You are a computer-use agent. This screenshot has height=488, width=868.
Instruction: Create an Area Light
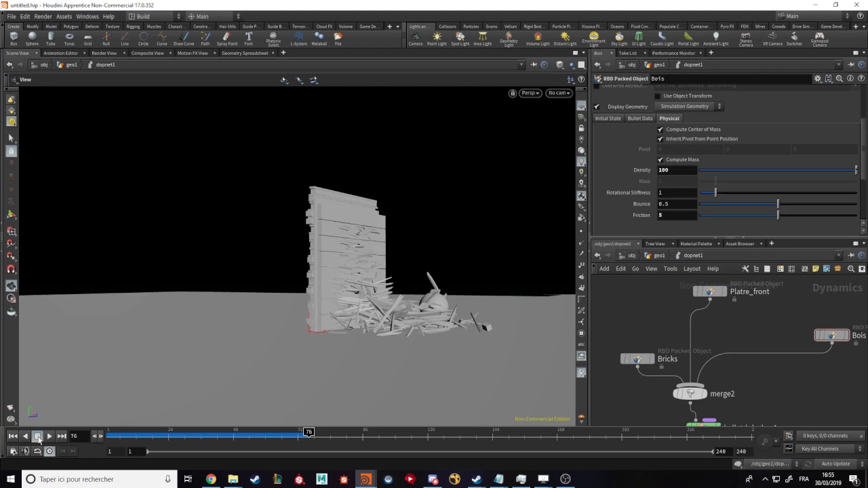483,39
